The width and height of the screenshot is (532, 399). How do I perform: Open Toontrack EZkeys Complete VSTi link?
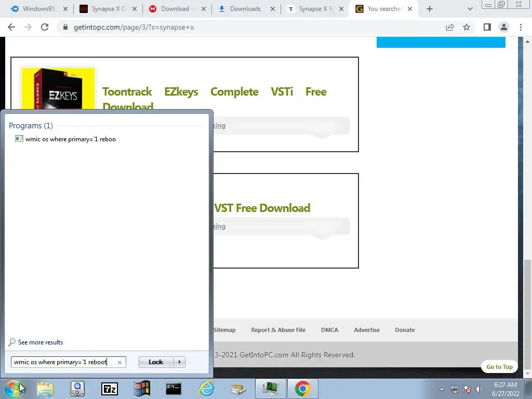[215, 99]
